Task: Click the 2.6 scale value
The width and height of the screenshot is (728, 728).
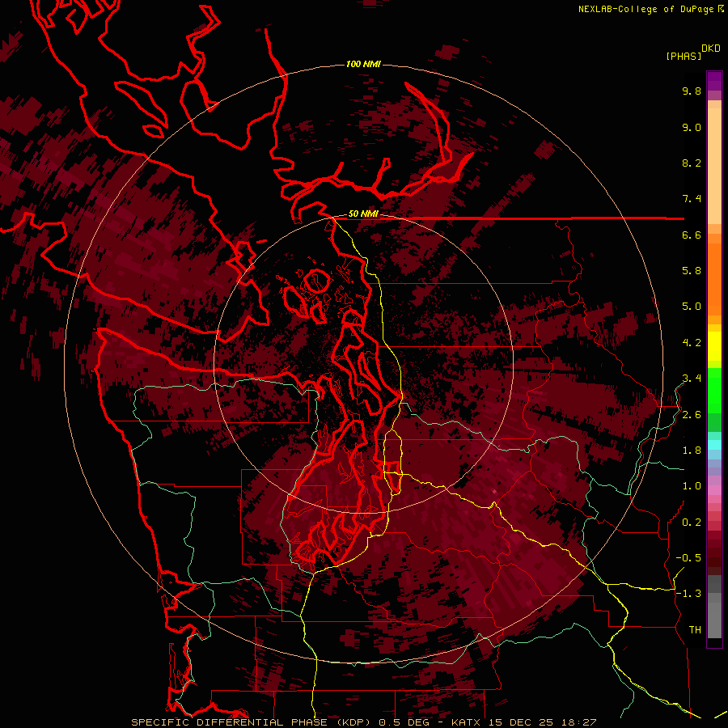Action: (x=692, y=415)
